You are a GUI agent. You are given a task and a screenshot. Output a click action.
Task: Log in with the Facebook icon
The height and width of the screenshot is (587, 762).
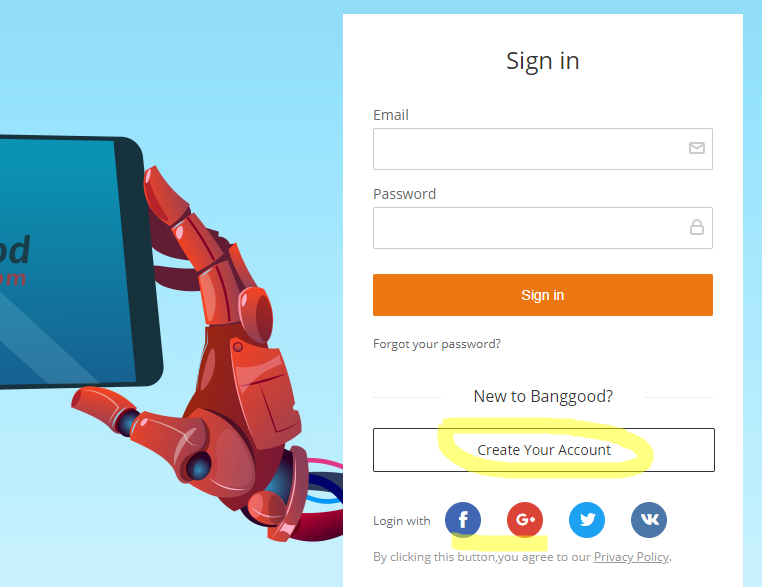(463, 519)
